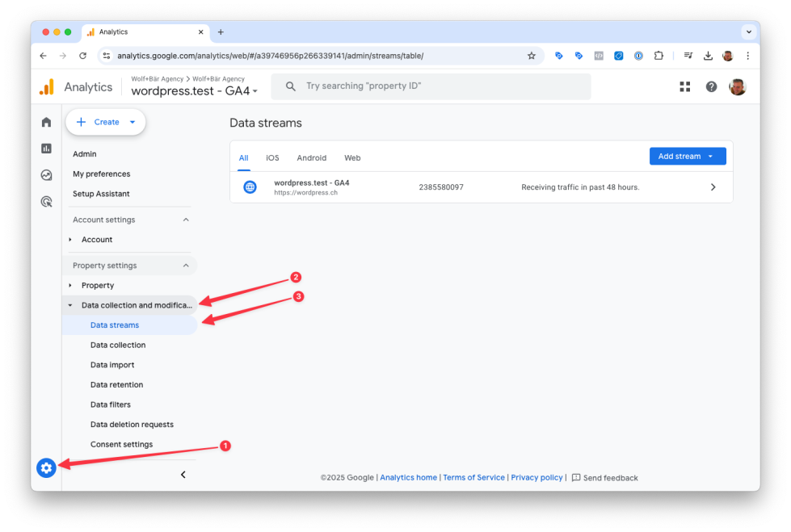The image size is (791, 532).
Task: Open the Google apps grid icon
Action: pyautogui.click(x=684, y=86)
